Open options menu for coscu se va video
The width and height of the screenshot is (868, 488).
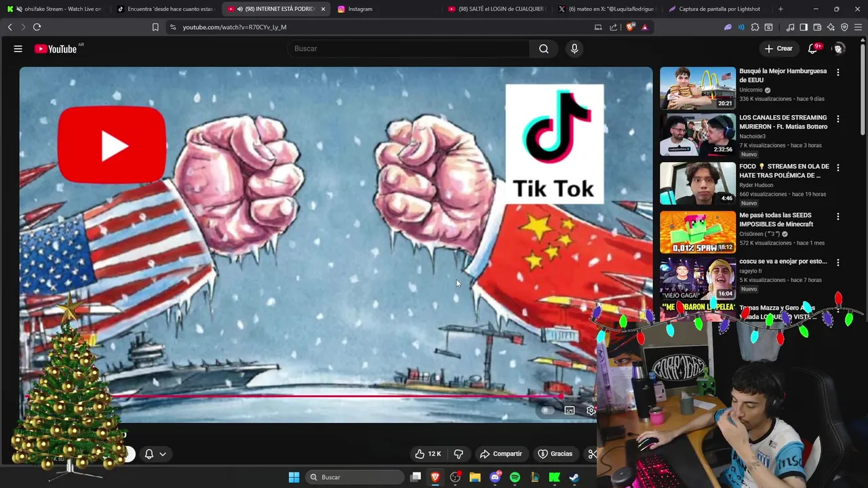click(x=838, y=262)
